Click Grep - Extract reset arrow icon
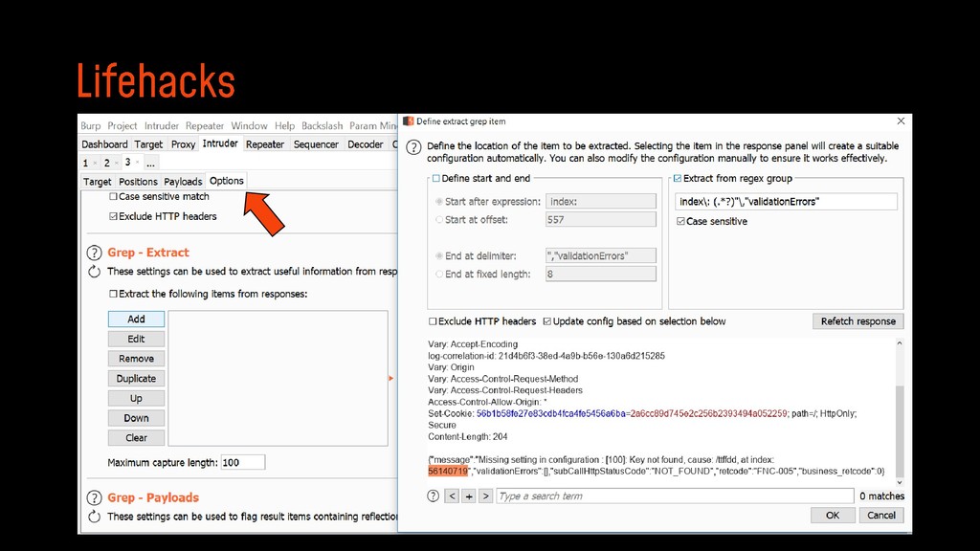This screenshot has width=980, height=551. [x=94, y=272]
